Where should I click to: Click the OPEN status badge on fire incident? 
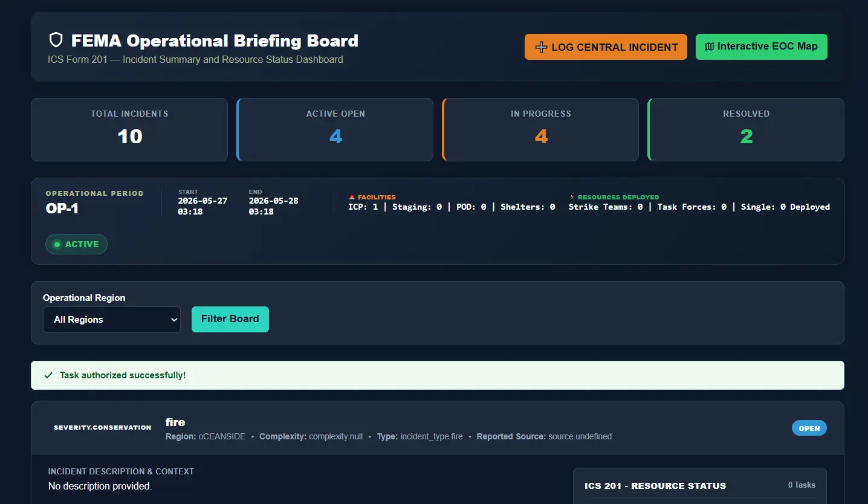(809, 428)
